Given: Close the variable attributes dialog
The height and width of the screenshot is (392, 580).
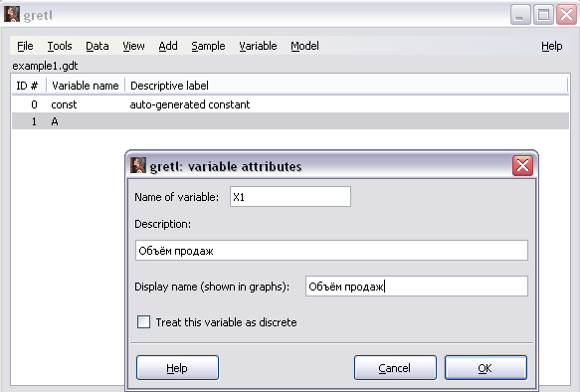Looking at the screenshot, I should pos(522,166).
